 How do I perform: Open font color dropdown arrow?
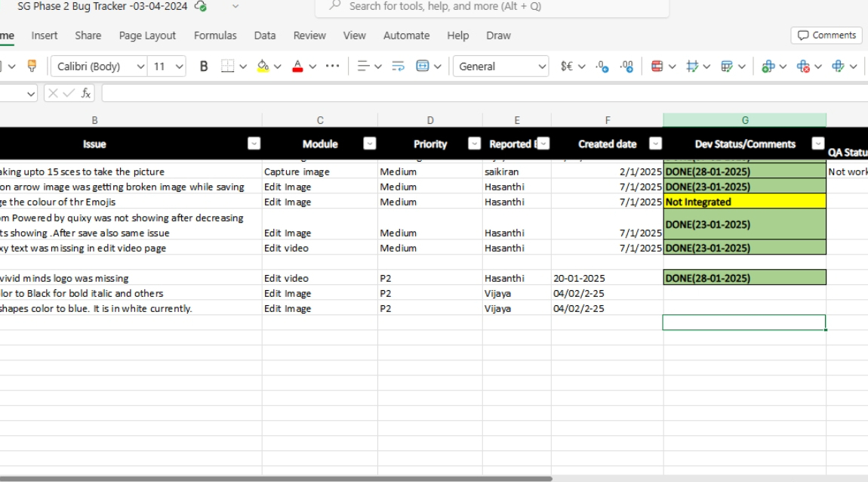312,66
